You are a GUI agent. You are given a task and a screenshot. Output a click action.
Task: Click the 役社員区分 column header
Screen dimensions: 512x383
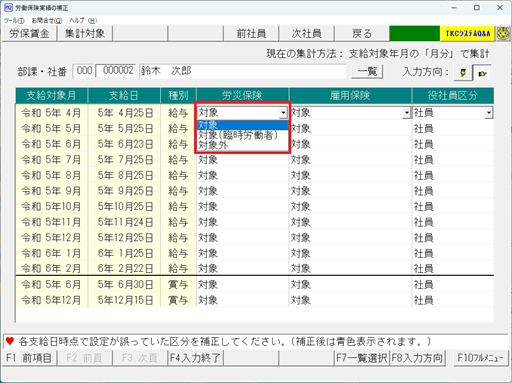[453, 96]
